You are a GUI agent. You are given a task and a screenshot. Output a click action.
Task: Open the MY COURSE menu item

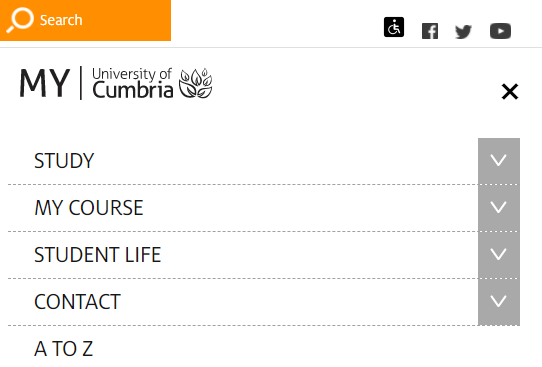(89, 208)
